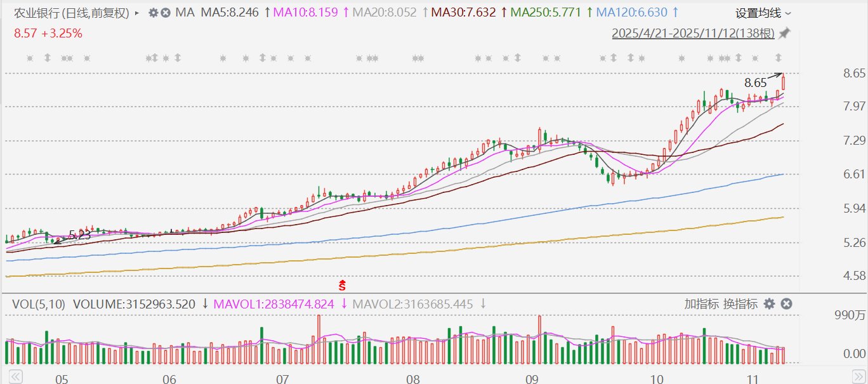The width and height of the screenshot is (868, 384).
Task: Expand the 设置均线 dropdown
Action: pos(763,13)
